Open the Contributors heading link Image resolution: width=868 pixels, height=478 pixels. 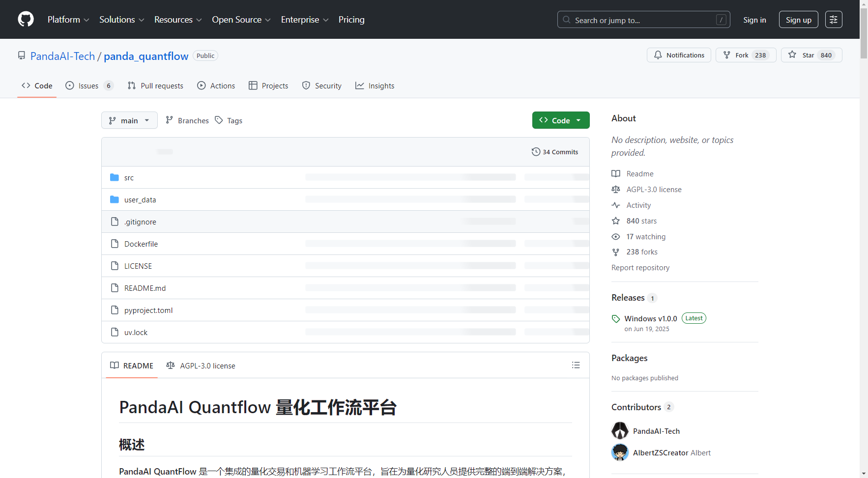pos(637,407)
